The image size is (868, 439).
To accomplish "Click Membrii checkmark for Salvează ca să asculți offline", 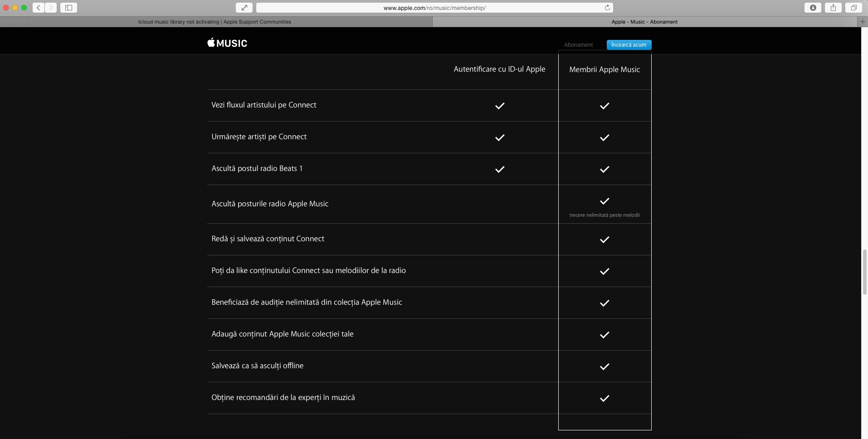I will pos(605,366).
